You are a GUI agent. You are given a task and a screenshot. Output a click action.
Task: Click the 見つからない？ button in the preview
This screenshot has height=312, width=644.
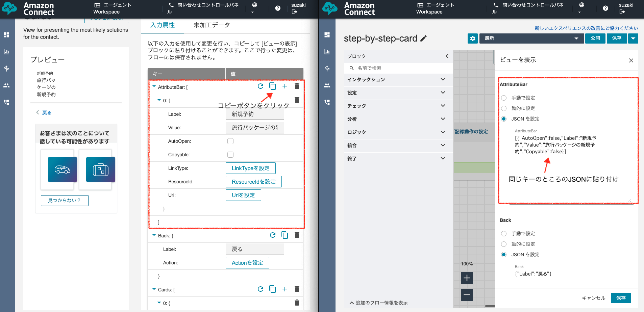(64, 200)
